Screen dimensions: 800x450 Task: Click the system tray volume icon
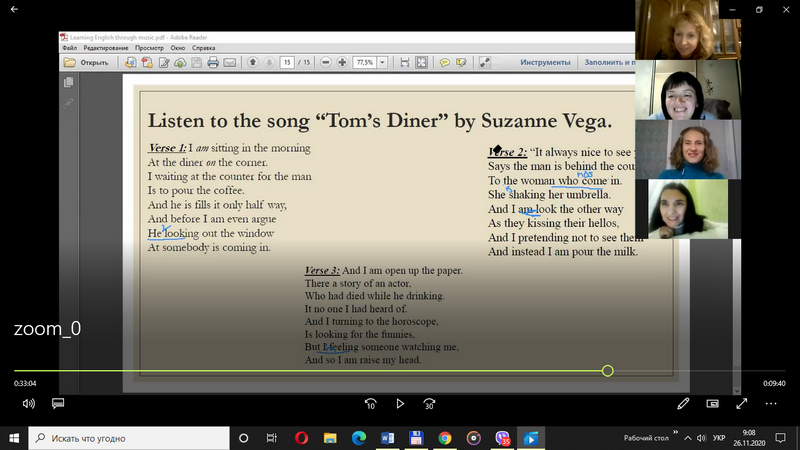(x=702, y=438)
